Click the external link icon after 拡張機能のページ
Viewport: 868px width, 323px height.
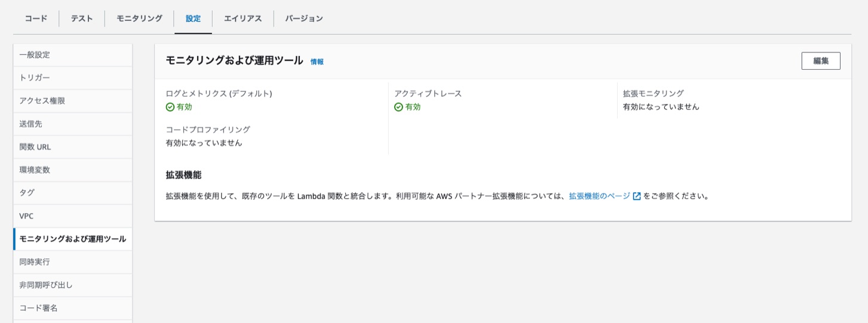pos(637,196)
